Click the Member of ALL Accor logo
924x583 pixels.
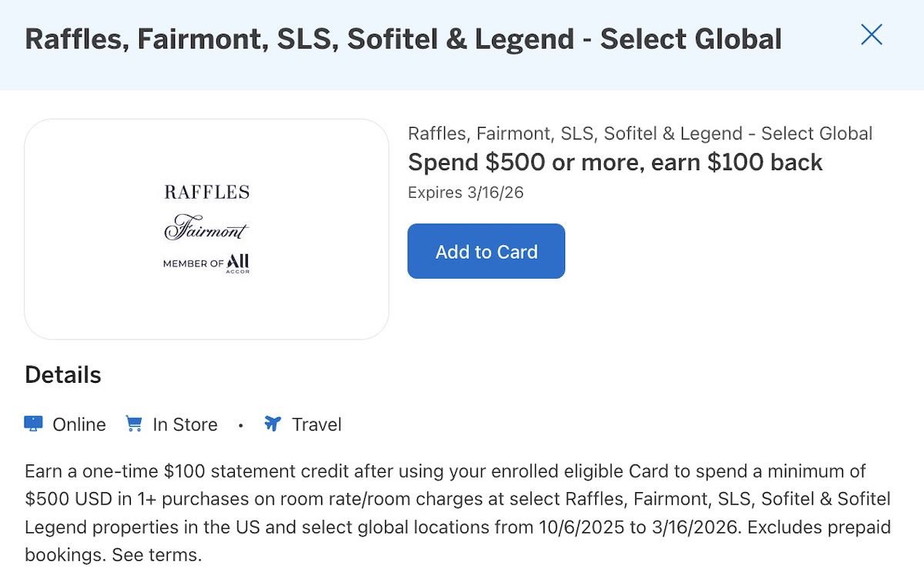click(206, 264)
